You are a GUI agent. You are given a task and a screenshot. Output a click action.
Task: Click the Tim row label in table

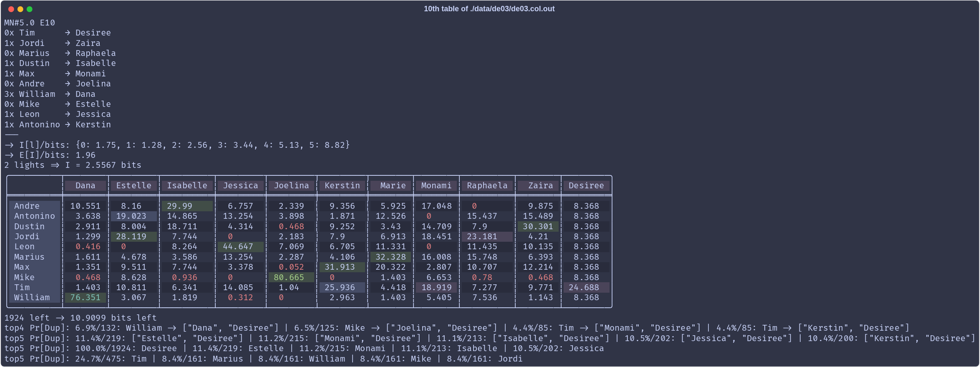point(35,287)
